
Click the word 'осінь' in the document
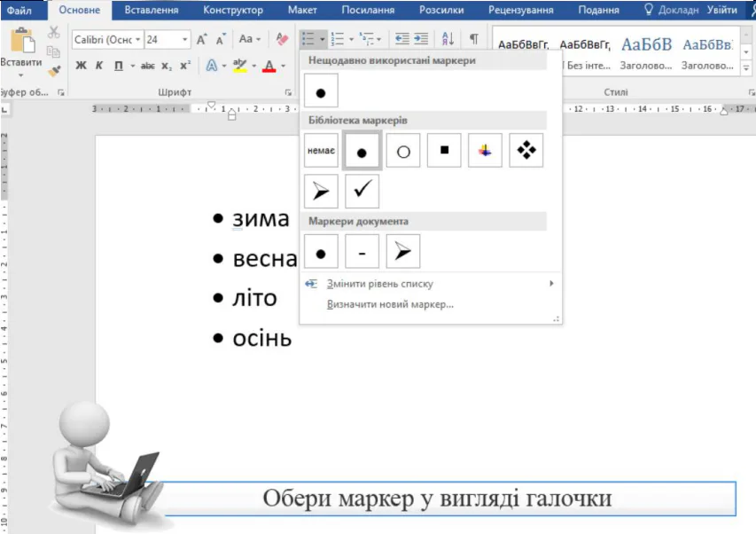click(x=261, y=338)
